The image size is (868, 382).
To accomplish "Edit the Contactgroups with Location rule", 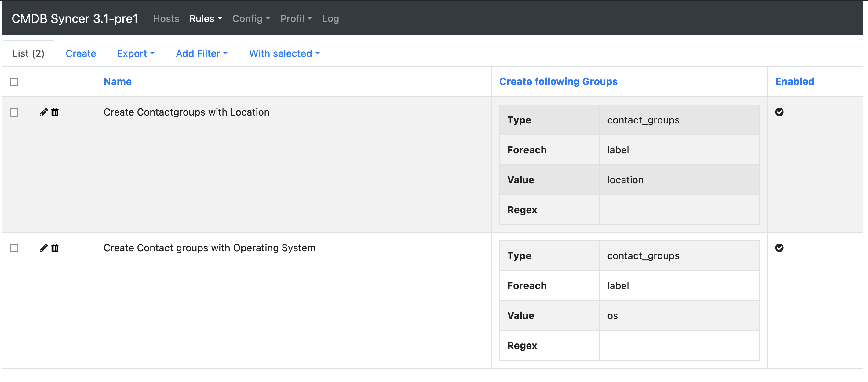I will pyautogui.click(x=43, y=112).
